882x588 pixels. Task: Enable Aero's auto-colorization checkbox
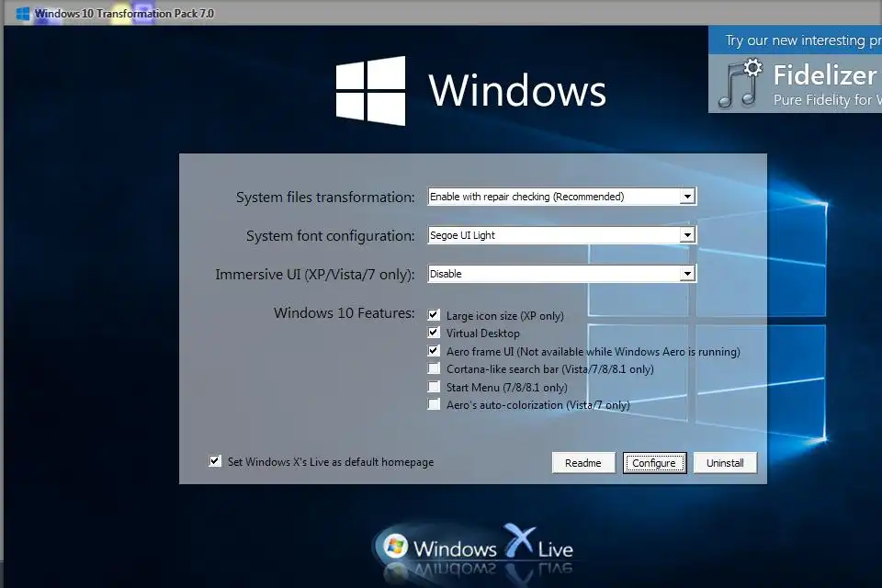click(x=434, y=404)
